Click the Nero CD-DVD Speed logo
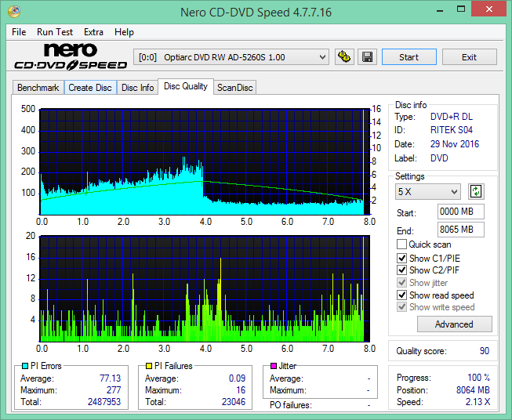 [x=71, y=56]
